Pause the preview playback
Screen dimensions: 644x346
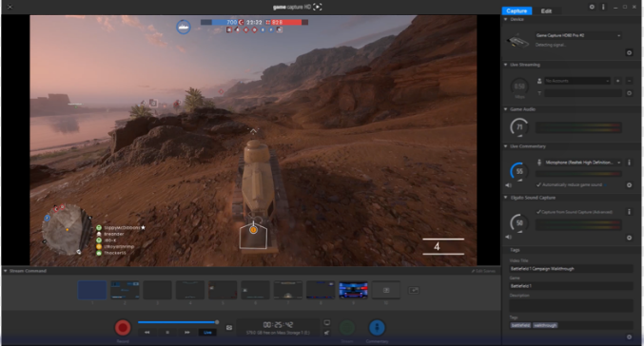tap(167, 333)
